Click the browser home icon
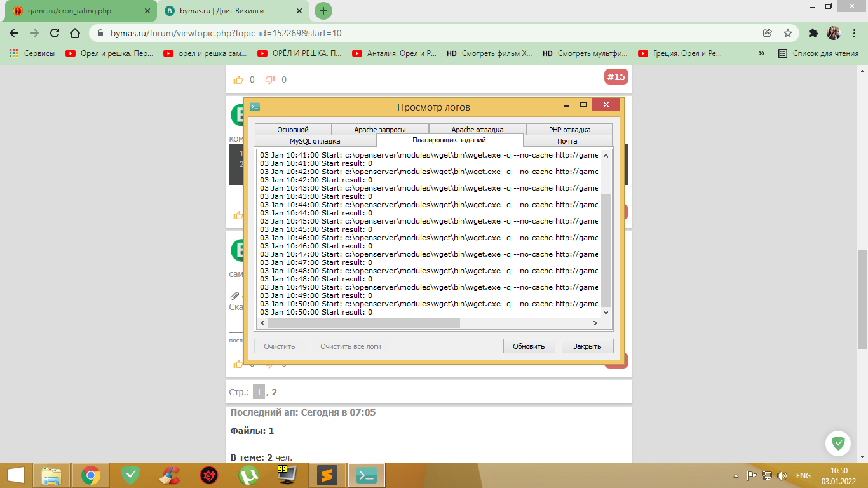Screen dimensions: 868x488 point(75,33)
